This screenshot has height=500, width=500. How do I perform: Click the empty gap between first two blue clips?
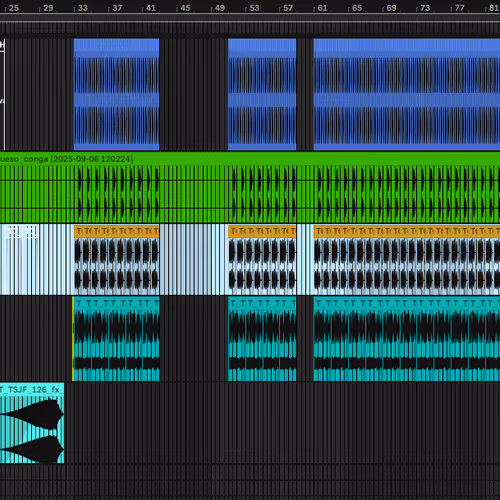(194, 94)
